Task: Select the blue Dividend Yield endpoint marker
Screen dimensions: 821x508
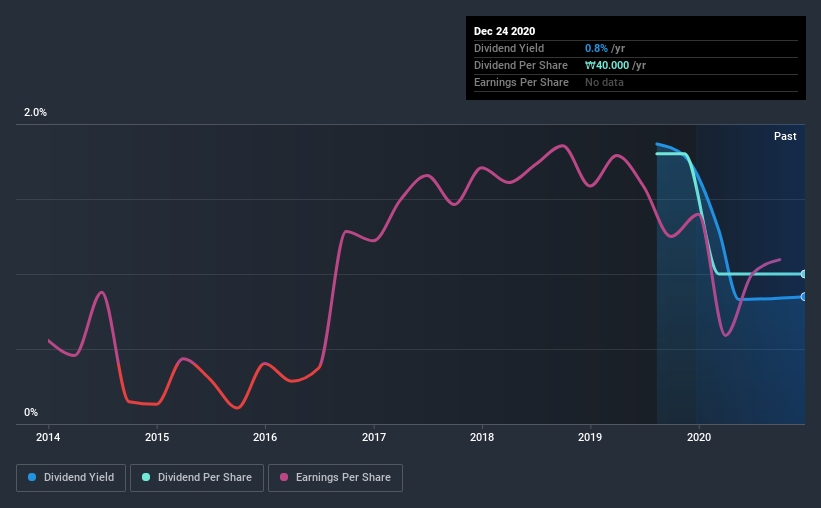Action: [x=803, y=296]
